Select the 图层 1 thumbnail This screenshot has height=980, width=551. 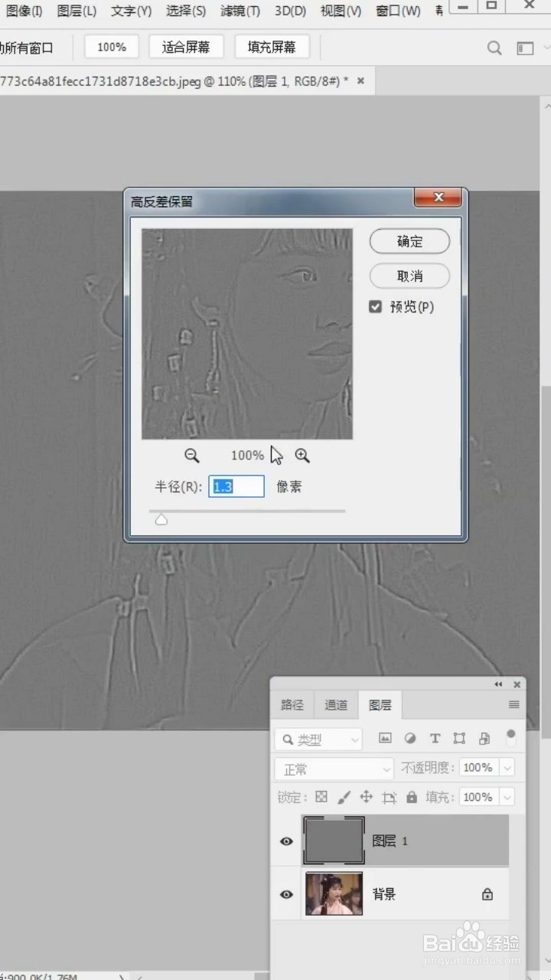point(334,841)
